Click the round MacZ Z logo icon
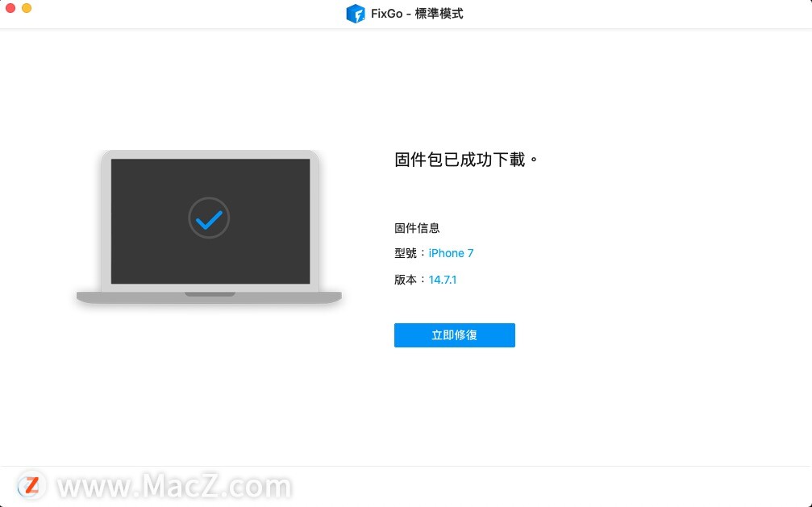The height and width of the screenshot is (507, 812). (31, 486)
